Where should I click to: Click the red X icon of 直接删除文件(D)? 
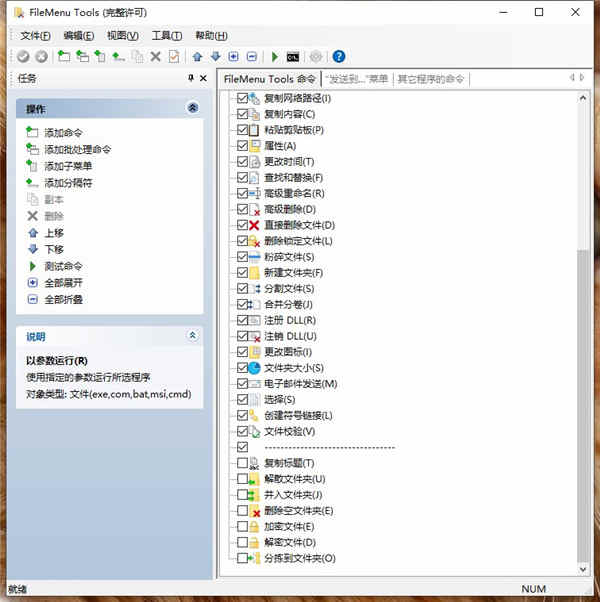254,225
